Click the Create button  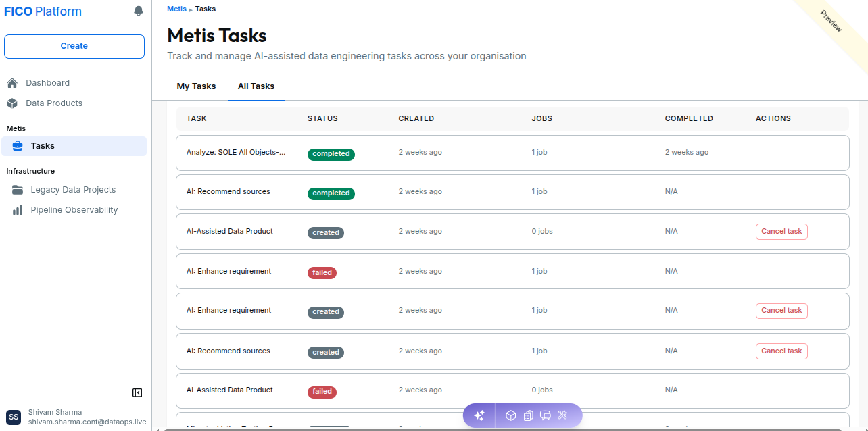coord(74,46)
